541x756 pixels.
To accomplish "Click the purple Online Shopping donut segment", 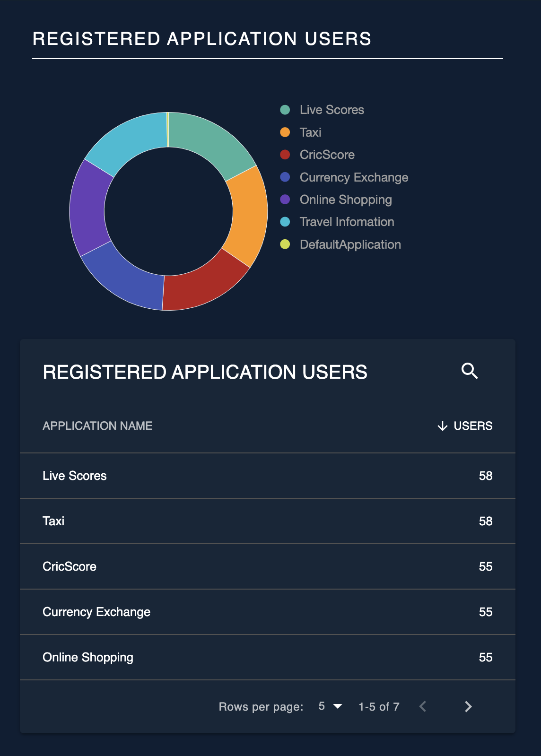I will pos(89,208).
